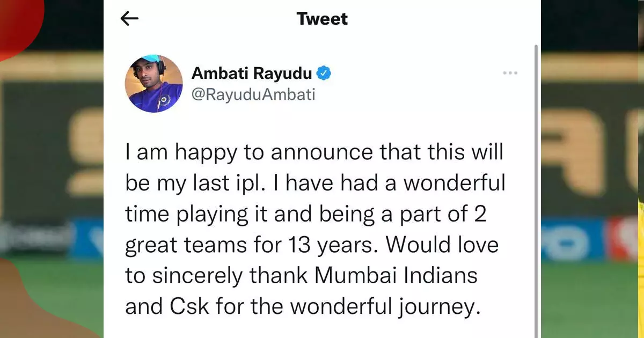The width and height of the screenshot is (644, 338).
Task: Click the blurred background right of the tweet
Action: 590,161
